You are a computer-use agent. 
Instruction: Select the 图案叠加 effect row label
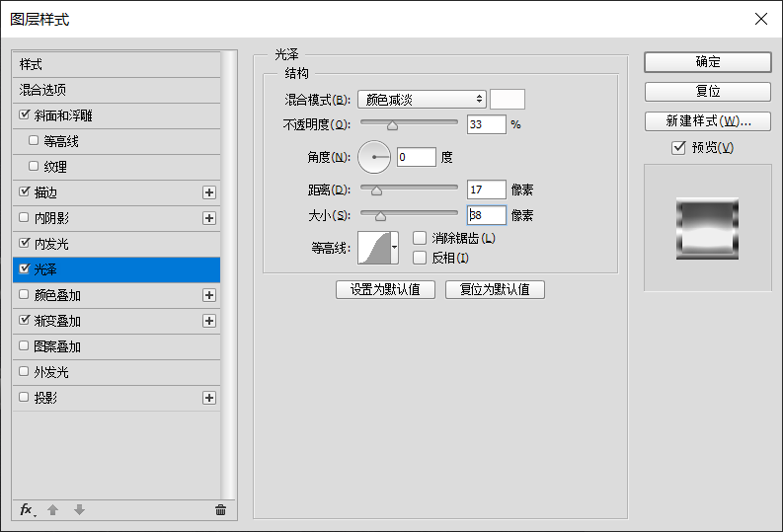tap(57, 346)
